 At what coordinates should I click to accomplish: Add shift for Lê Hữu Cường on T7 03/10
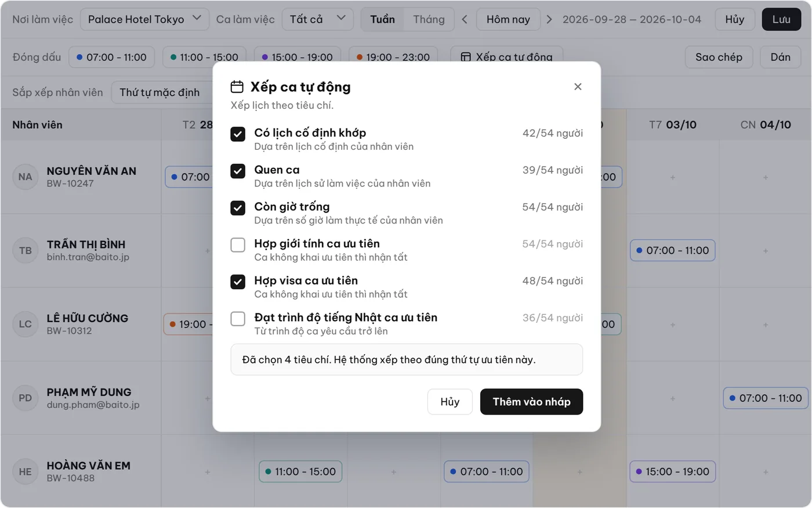(x=673, y=325)
